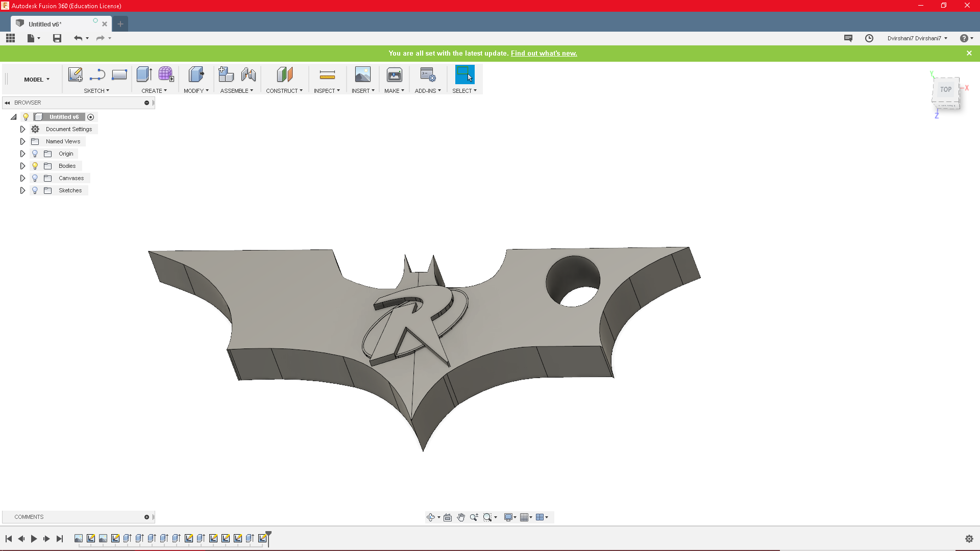980x551 pixels.
Task: Open the Grid and Snaps dropdown
Action: tap(526, 517)
